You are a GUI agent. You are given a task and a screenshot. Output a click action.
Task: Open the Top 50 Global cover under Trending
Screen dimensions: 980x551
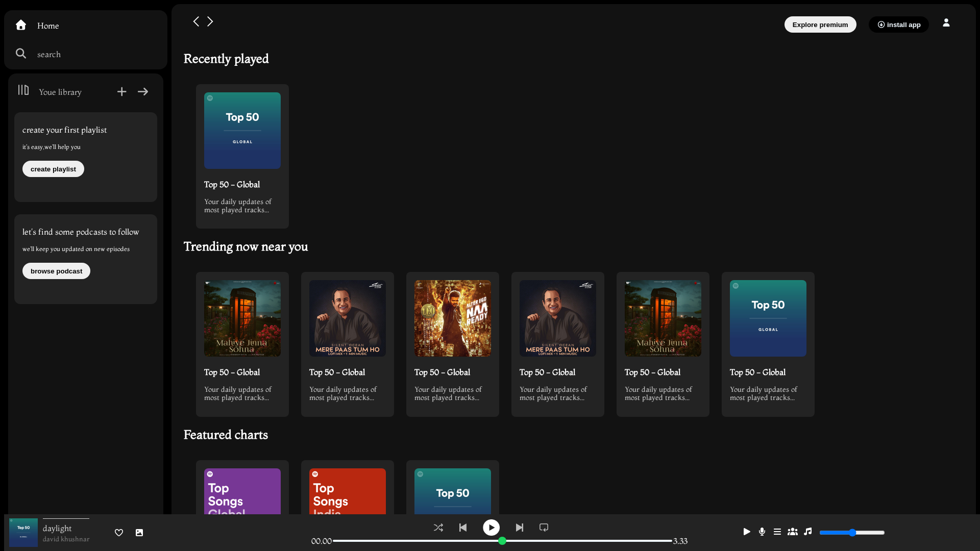pos(768,318)
